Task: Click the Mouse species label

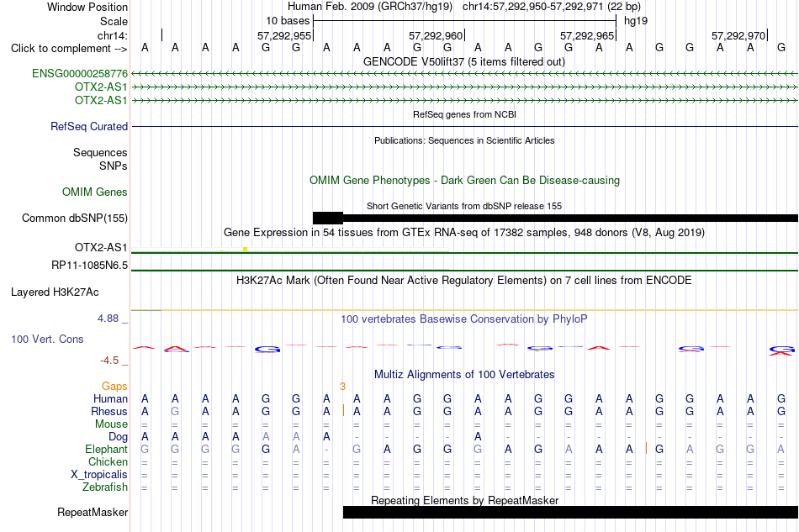Action: (x=111, y=424)
